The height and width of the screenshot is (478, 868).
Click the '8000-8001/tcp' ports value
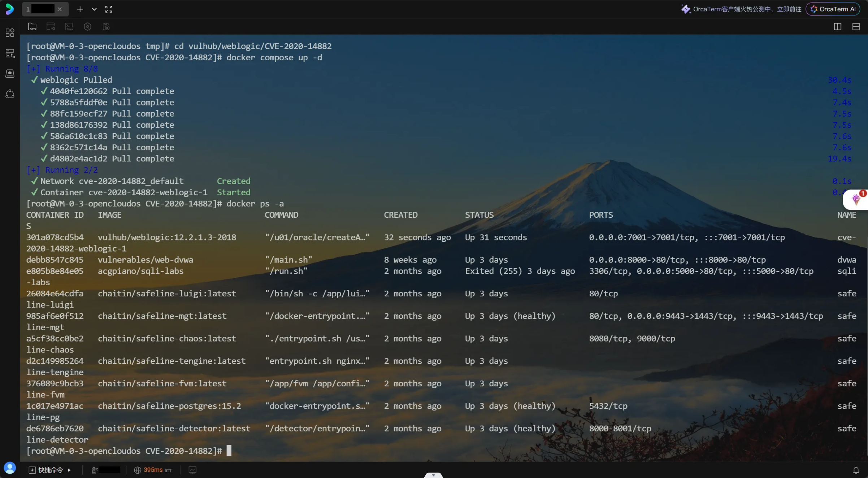(x=620, y=428)
